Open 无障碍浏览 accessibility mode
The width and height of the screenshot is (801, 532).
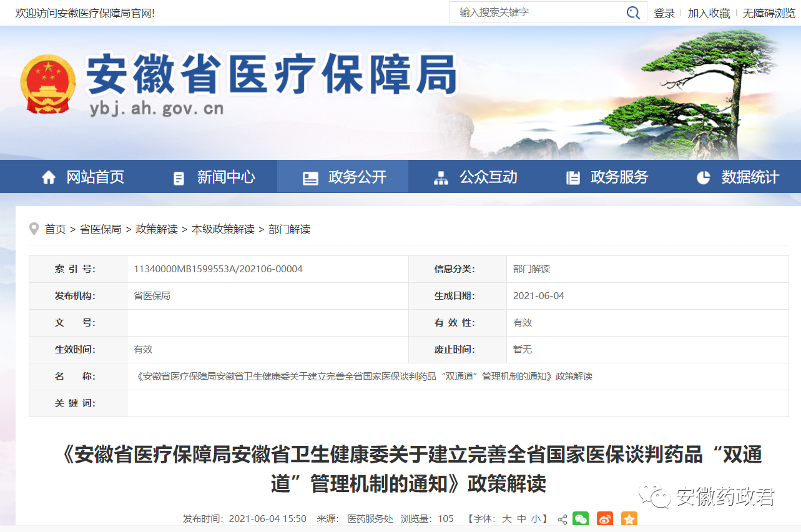click(769, 13)
